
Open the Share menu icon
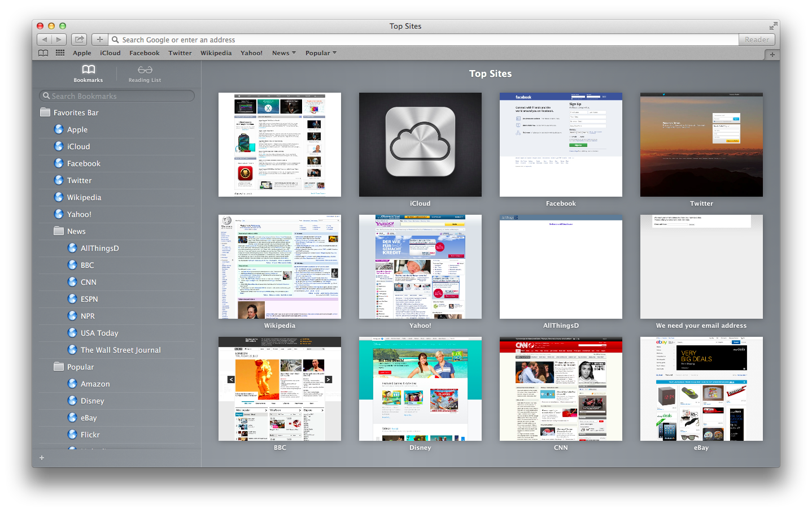coord(80,40)
